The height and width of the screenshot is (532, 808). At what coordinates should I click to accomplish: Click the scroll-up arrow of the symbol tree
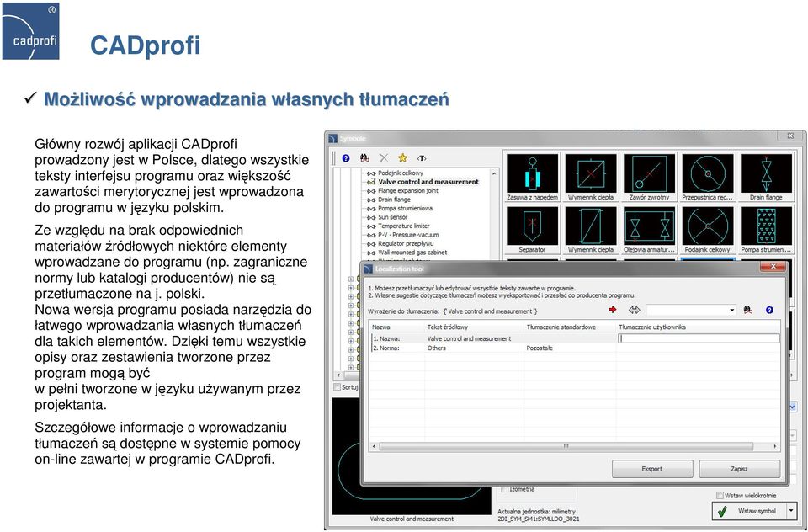point(494,173)
